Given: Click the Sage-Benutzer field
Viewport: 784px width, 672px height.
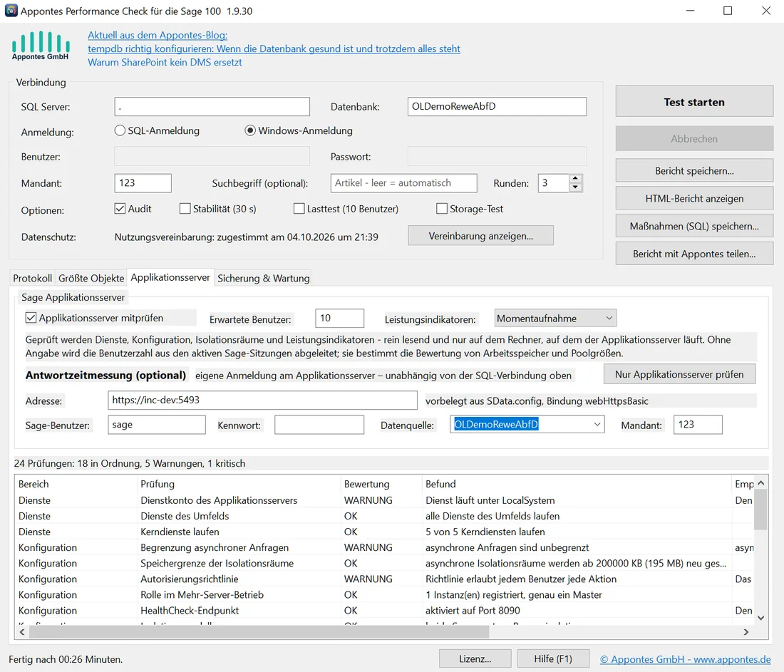Looking at the screenshot, I should pos(157,425).
